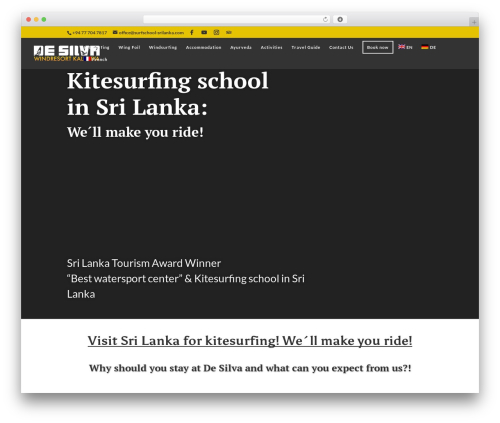Switch language to German (DE flag)
Viewport: 500px width, 423px height.
(428, 47)
